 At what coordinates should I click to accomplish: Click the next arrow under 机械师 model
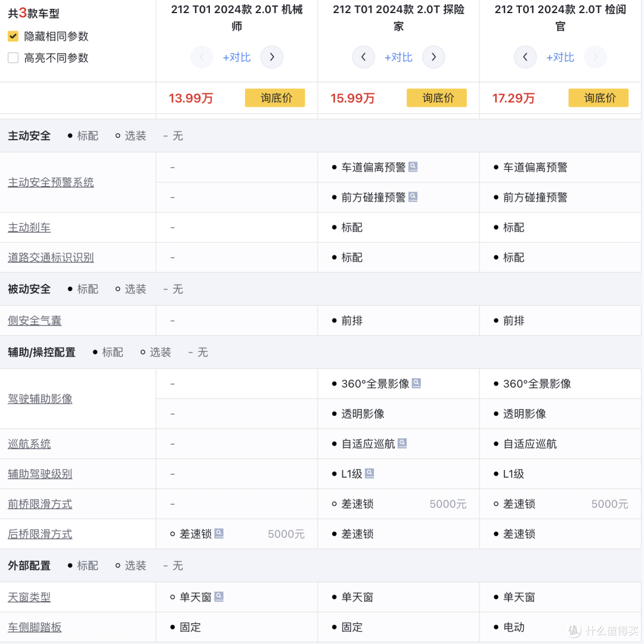272,57
